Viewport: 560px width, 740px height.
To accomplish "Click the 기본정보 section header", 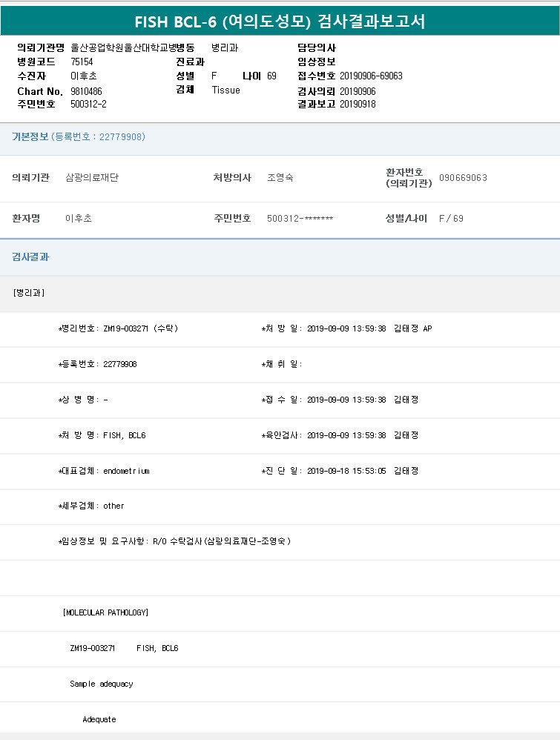I will tap(79, 137).
